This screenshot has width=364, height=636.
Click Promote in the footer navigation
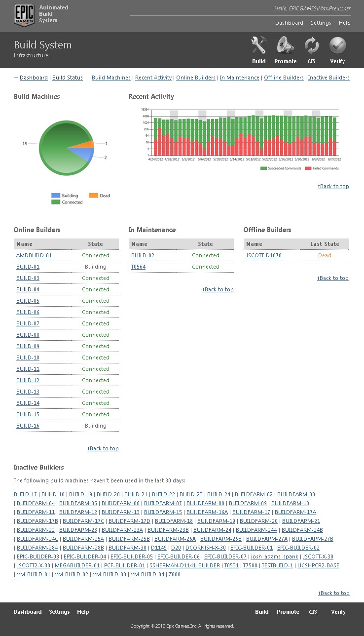click(288, 612)
